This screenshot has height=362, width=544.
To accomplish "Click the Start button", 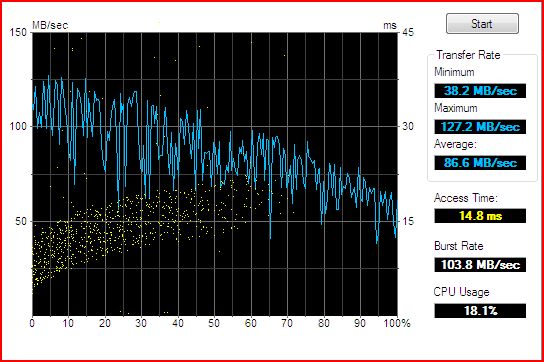I will [482, 24].
